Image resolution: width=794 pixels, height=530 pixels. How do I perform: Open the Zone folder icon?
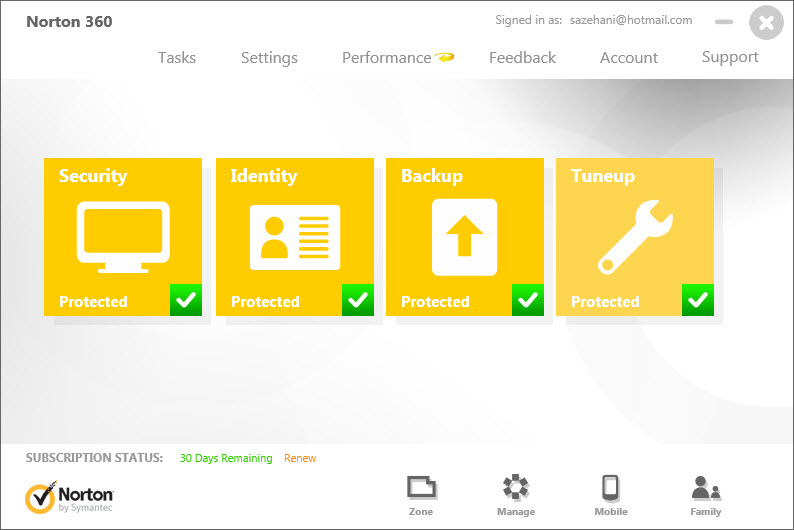click(421, 487)
